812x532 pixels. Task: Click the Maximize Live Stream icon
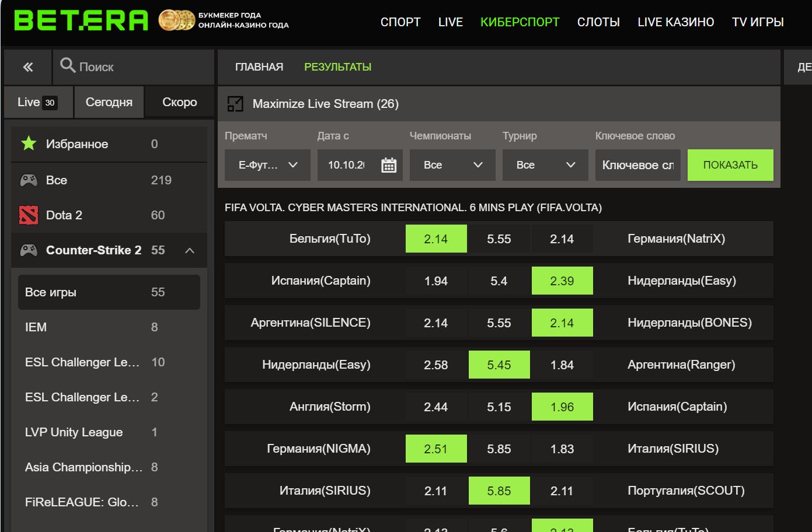[x=235, y=104]
